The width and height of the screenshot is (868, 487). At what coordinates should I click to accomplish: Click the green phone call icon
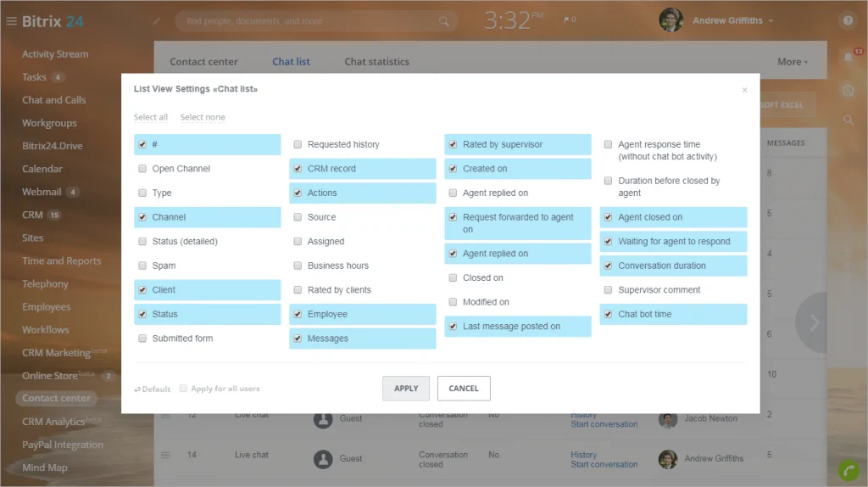click(849, 470)
